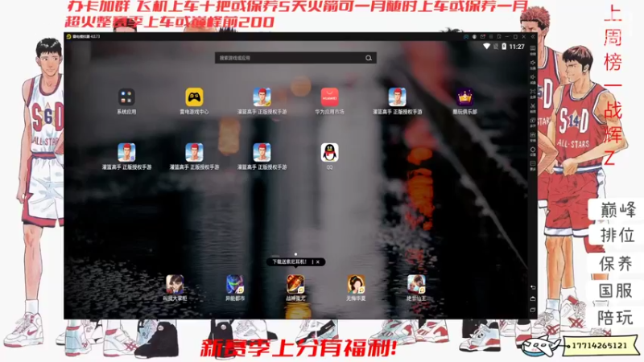Click install APK (安装) in sidebar

[x=533, y=137]
